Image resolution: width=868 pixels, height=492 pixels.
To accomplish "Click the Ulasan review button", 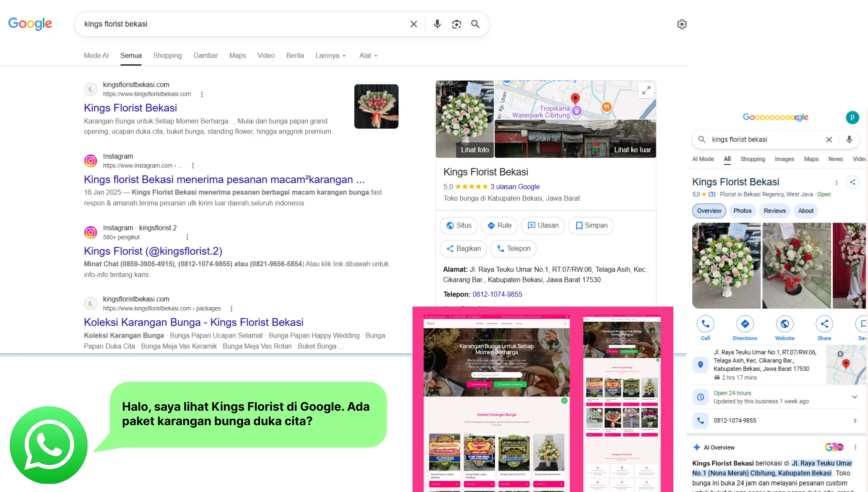I will coord(543,225).
